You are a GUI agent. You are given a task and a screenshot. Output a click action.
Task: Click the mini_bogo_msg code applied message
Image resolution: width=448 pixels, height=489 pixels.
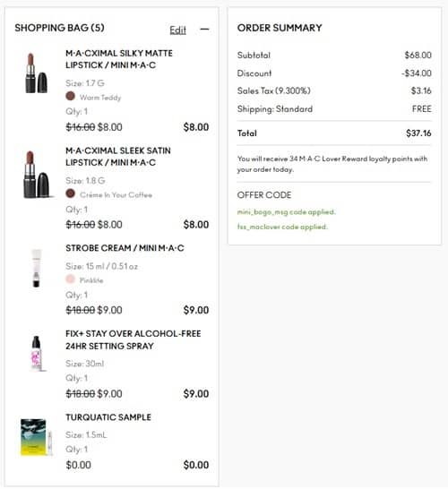(286, 212)
